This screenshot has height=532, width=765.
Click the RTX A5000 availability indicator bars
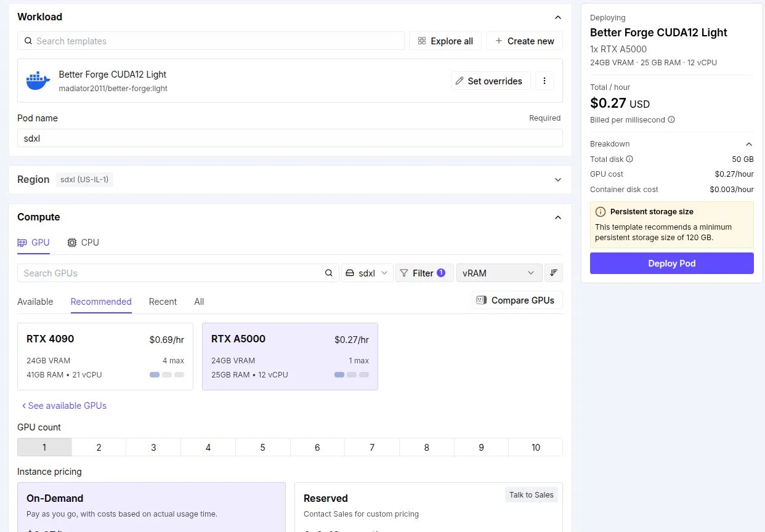[x=352, y=374]
